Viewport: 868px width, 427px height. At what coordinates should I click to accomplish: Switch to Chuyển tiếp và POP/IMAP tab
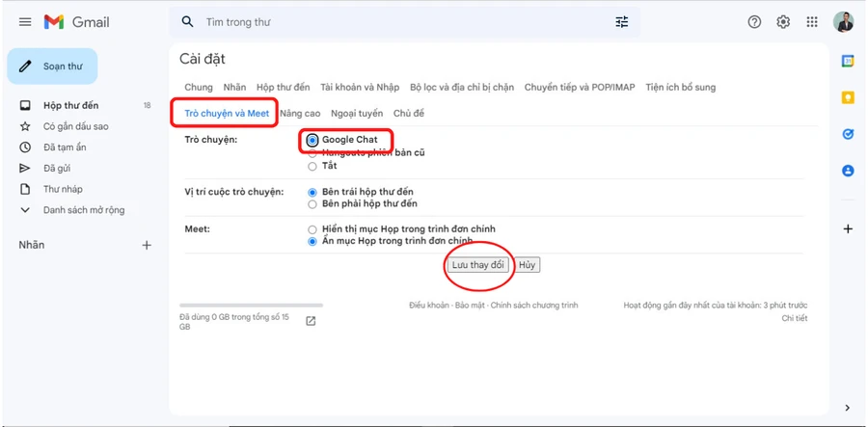pyautogui.click(x=580, y=88)
